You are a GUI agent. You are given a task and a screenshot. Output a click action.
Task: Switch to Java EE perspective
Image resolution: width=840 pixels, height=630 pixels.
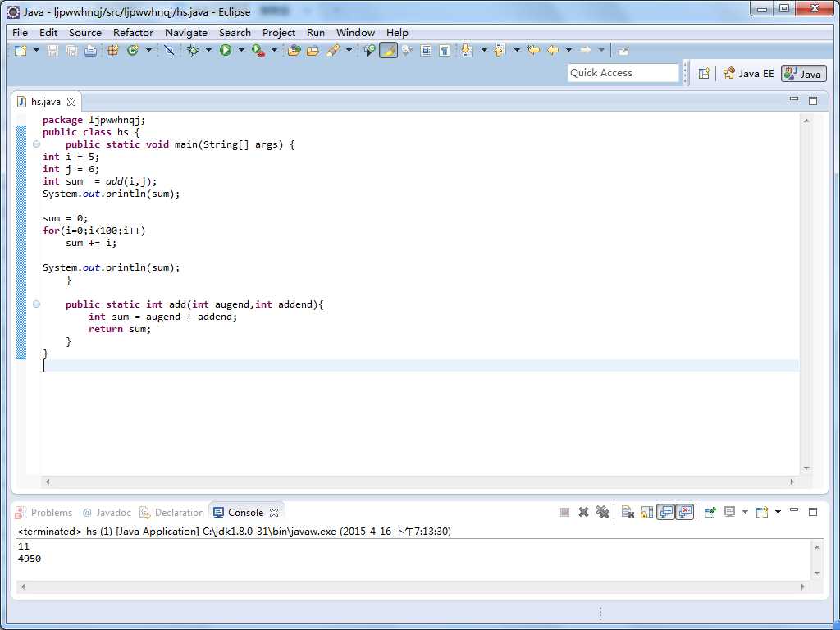(x=748, y=73)
